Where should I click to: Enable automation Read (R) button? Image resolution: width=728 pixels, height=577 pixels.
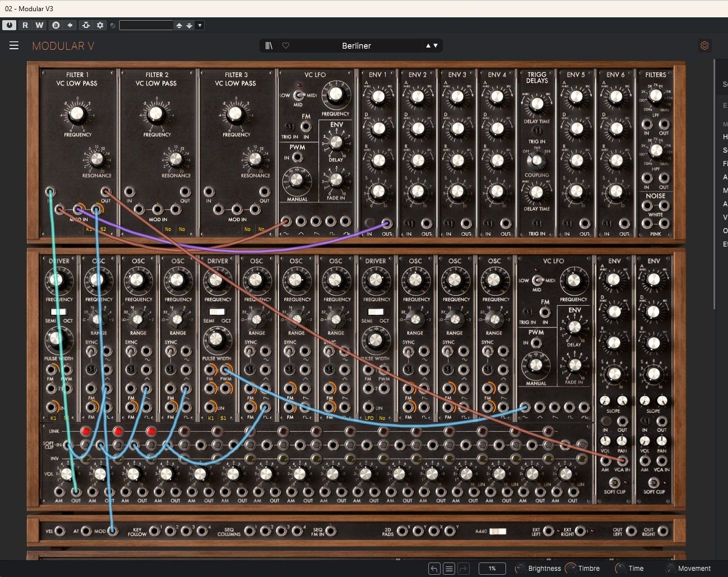tap(25, 25)
